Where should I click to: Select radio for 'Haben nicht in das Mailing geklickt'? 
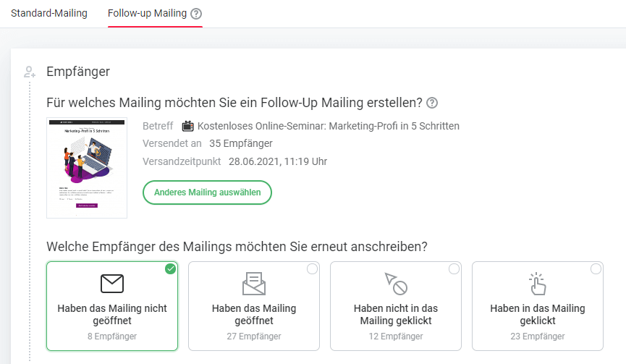(454, 269)
